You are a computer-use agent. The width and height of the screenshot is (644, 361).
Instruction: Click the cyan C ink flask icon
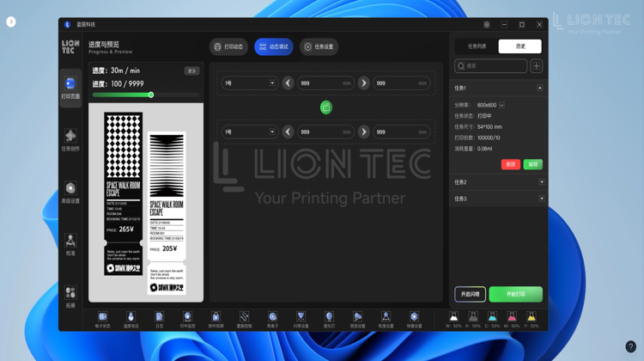[x=493, y=316]
